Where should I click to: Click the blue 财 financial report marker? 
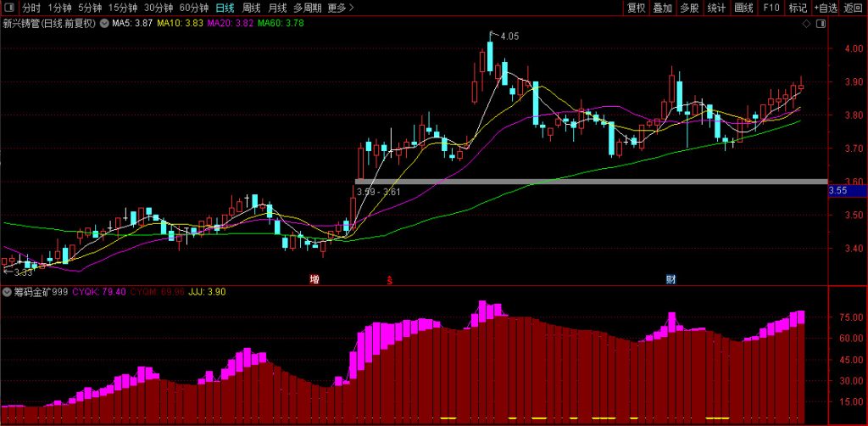[670, 278]
